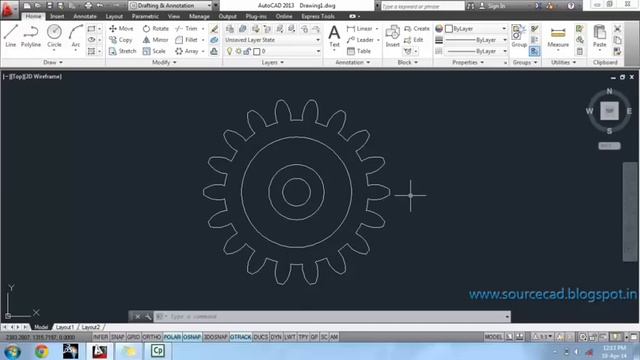Click the Fillet tool
This screenshot has height=360, width=640.
(x=187, y=40)
